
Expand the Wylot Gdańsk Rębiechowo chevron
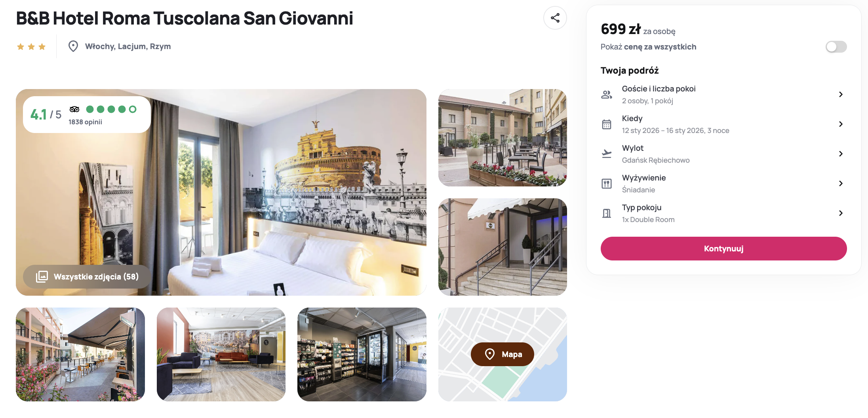point(841,154)
